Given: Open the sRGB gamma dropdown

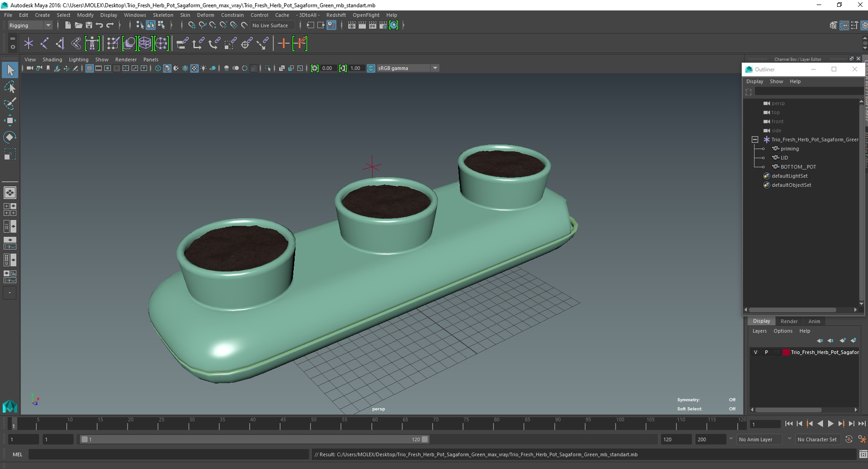Looking at the screenshot, I should [435, 68].
